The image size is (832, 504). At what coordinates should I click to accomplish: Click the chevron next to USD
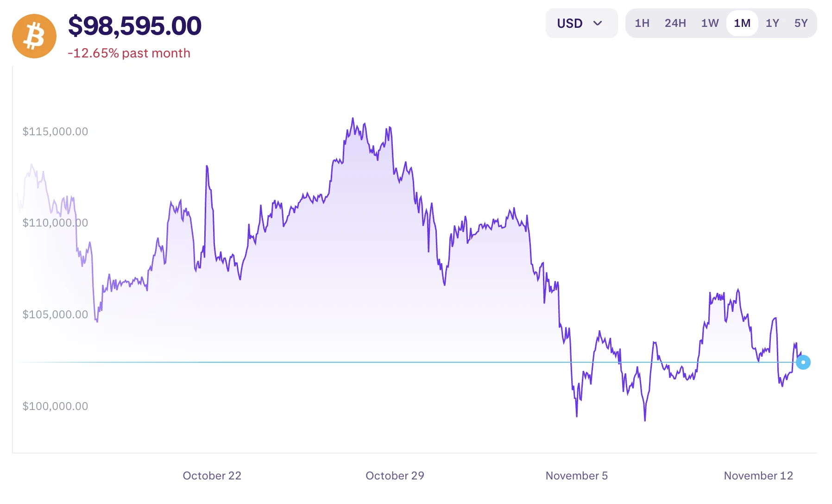click(598, 23)
